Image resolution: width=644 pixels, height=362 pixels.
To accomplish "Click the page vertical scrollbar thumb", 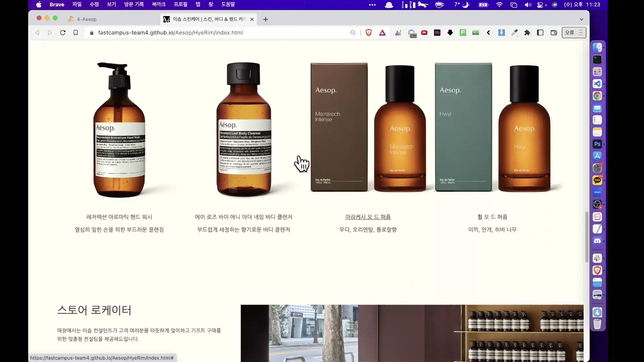I will point(587,237).
